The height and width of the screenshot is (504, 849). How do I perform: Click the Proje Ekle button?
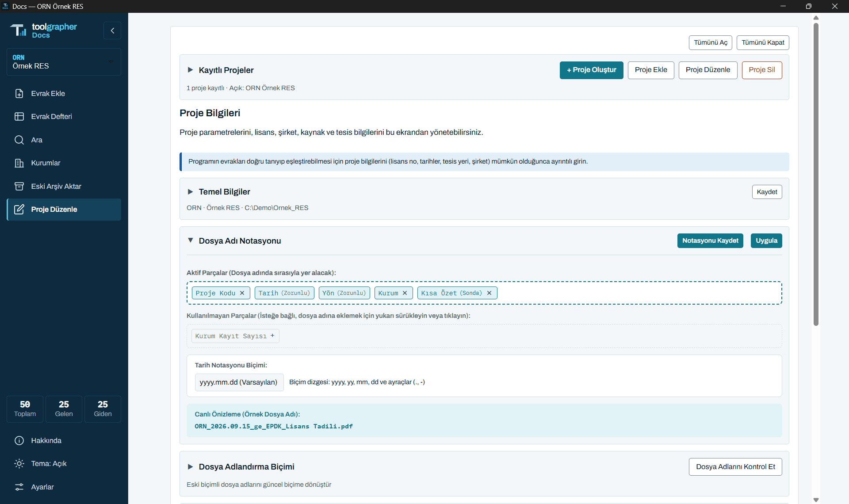pos(651,70)
